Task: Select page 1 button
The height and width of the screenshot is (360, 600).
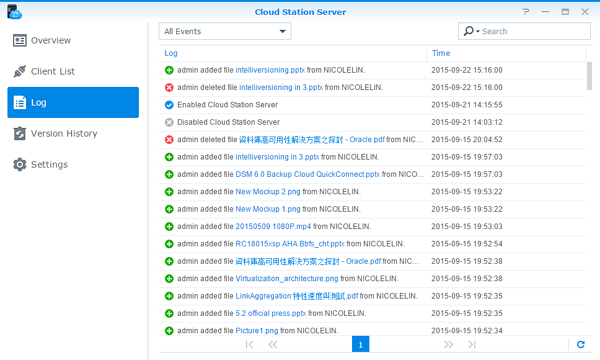Action: [x=360, y=344]
